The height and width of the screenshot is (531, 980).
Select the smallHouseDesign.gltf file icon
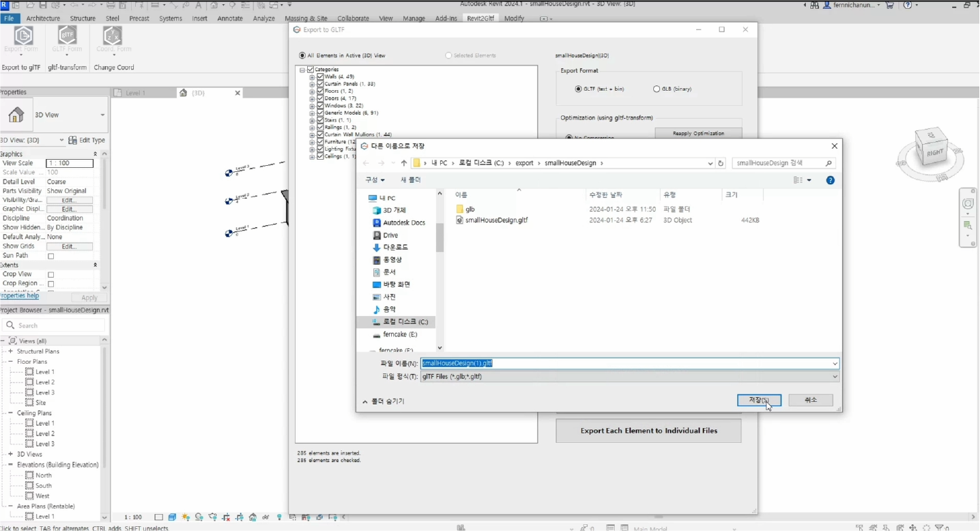coord(459,220)
